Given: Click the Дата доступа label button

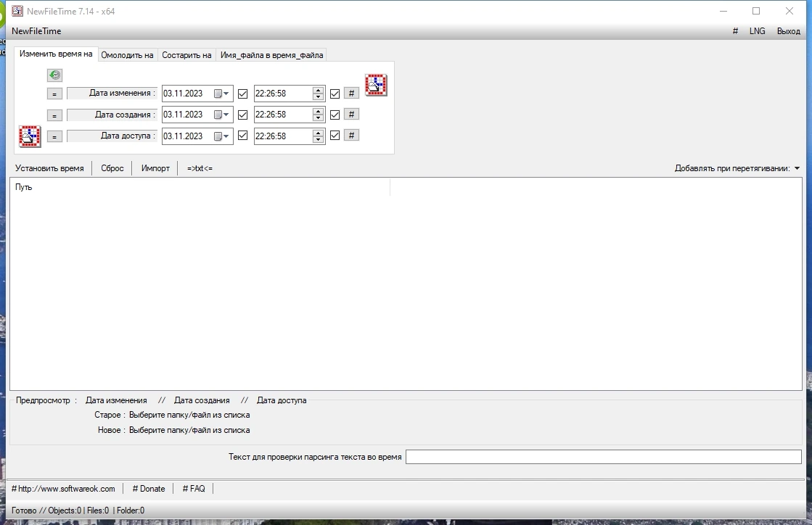Looking at the screenshot, I should 112,136.
